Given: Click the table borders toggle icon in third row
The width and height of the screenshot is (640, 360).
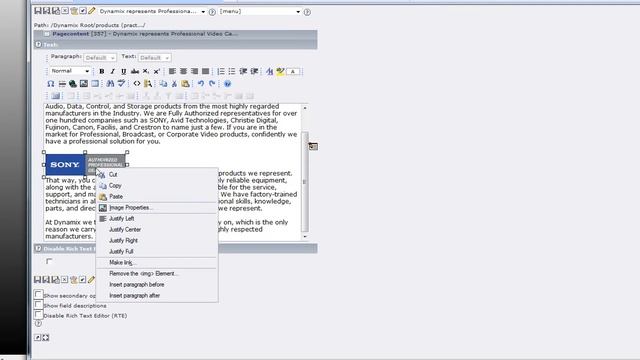Looking at the screenshot, I should tap(56, 96).
